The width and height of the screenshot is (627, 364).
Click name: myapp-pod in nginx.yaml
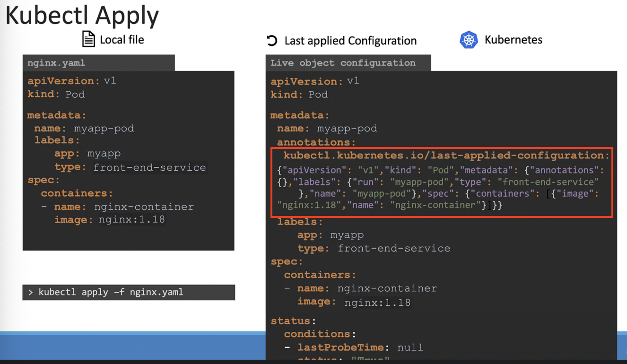click(84, 129)
